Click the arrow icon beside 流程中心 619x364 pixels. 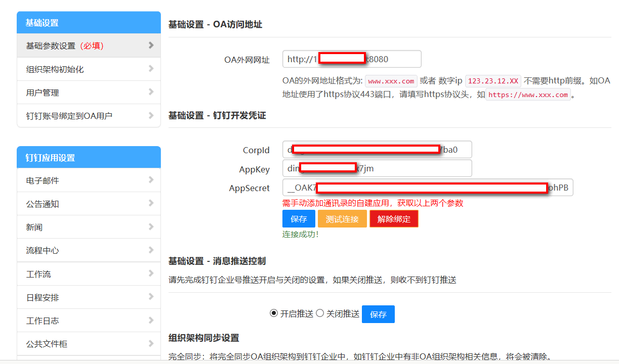click(x=151, y=250)
